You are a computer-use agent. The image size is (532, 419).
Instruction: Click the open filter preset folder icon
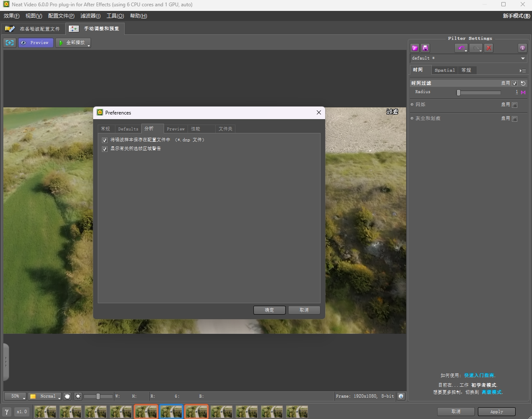pyautogui.click(x=415, y=48)
